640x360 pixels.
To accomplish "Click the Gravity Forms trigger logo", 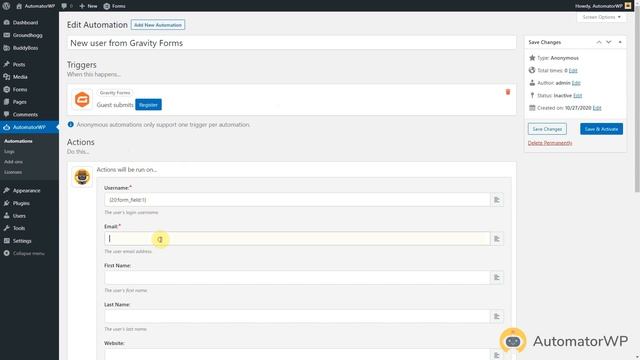I will click(x=82, y=100).
